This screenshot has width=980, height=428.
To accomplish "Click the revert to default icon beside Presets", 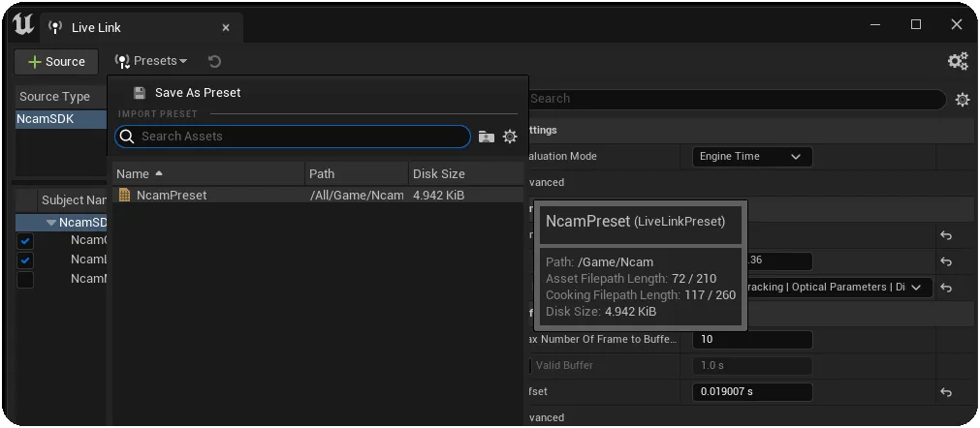I will click(214, 61).
